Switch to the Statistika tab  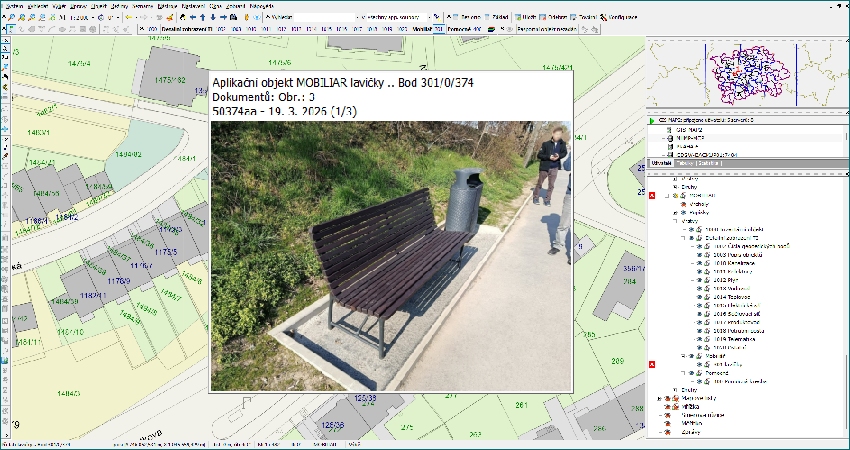point(709,163)
